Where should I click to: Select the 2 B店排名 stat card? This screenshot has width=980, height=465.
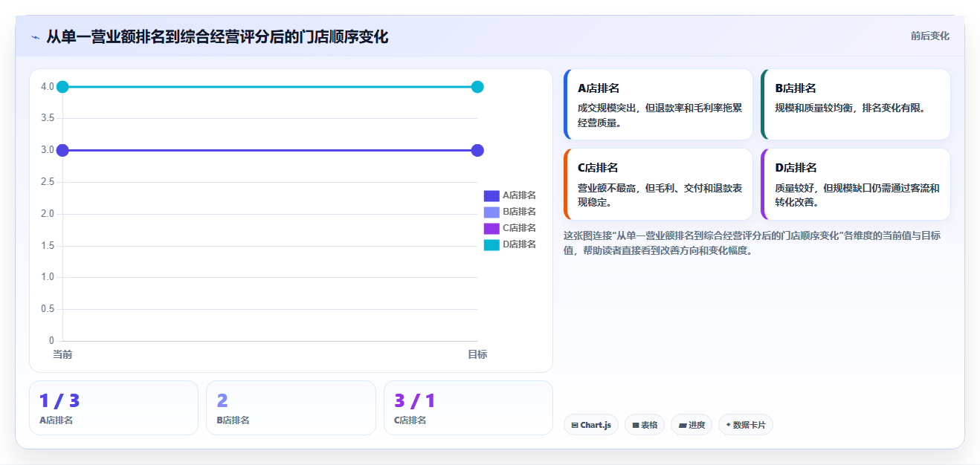pos(291,408)
